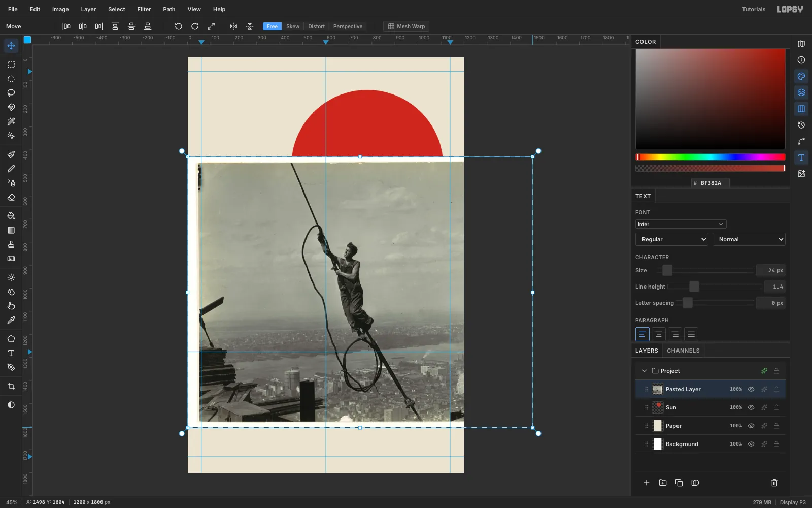Viewport: 812px width, 508px height.
Task: Hide the Sun layer
Action: (x=751, y=407)
